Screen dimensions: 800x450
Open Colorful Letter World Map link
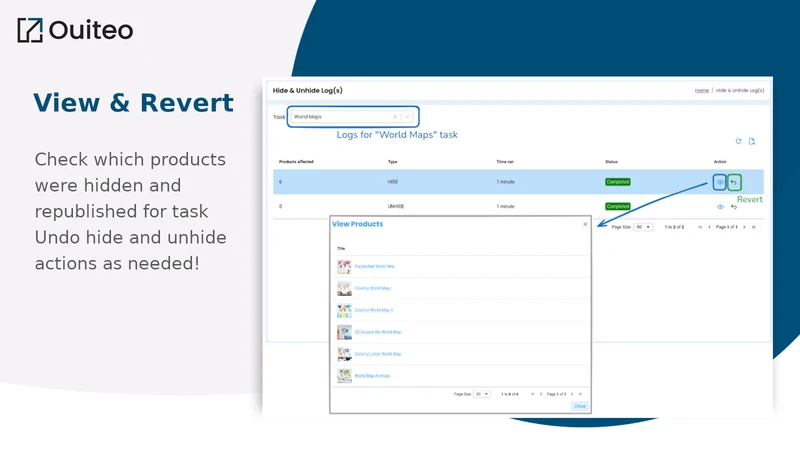(x=378, y=354)
